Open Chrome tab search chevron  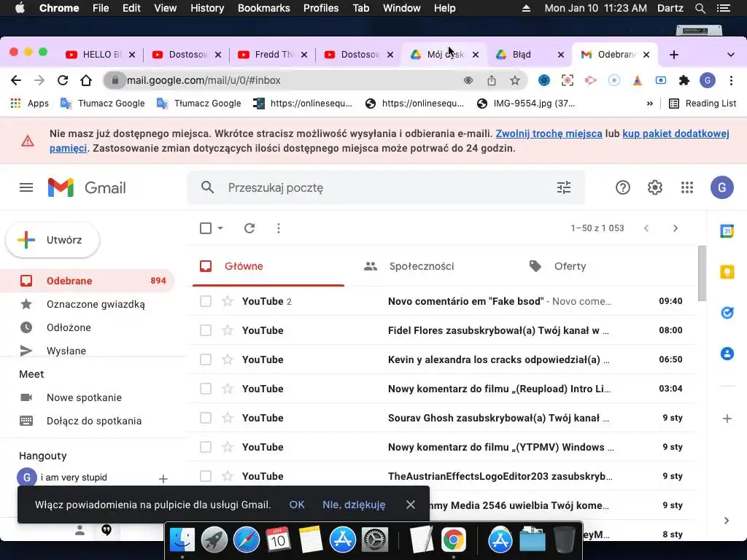[x=731, y=55]
